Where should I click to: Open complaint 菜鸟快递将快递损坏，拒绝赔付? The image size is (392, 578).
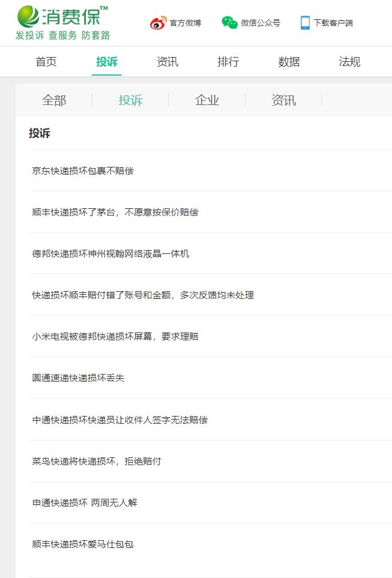(x=97, y=461)
